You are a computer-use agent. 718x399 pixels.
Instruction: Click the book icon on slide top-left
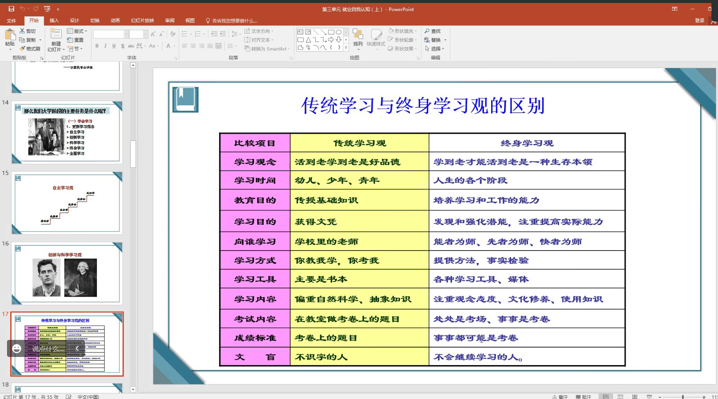click(x=185, y=99)
